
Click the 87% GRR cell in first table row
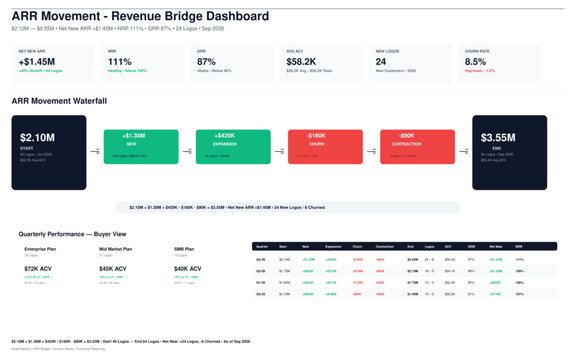tap(471, 259)
